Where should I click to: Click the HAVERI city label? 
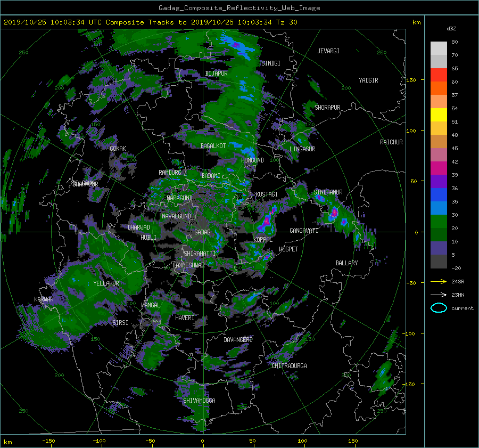[x=185, y=319]
